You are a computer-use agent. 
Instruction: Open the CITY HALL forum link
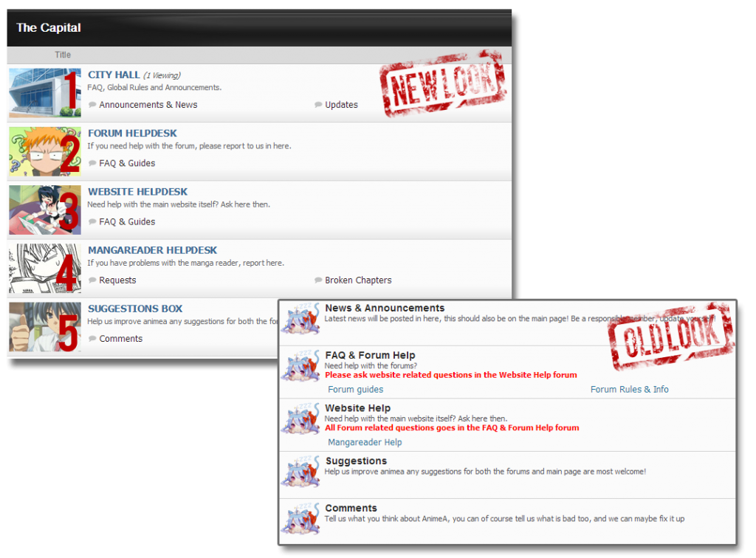[x=114, y=75]
